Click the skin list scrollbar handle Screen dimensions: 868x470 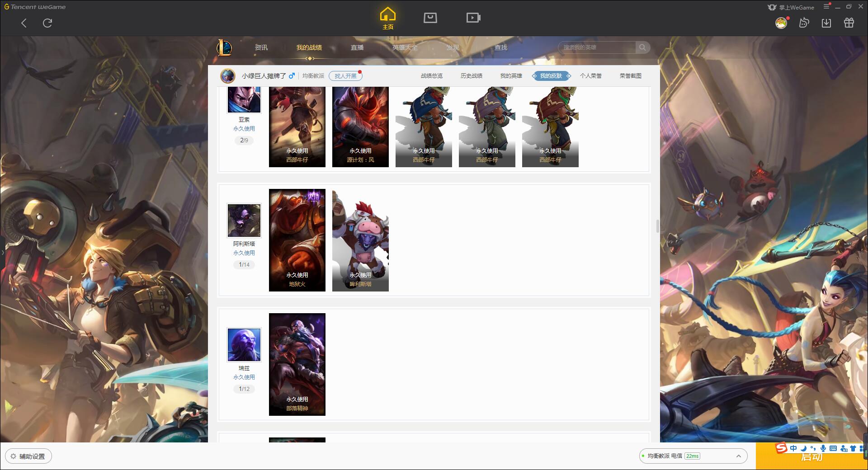[658, 226]
